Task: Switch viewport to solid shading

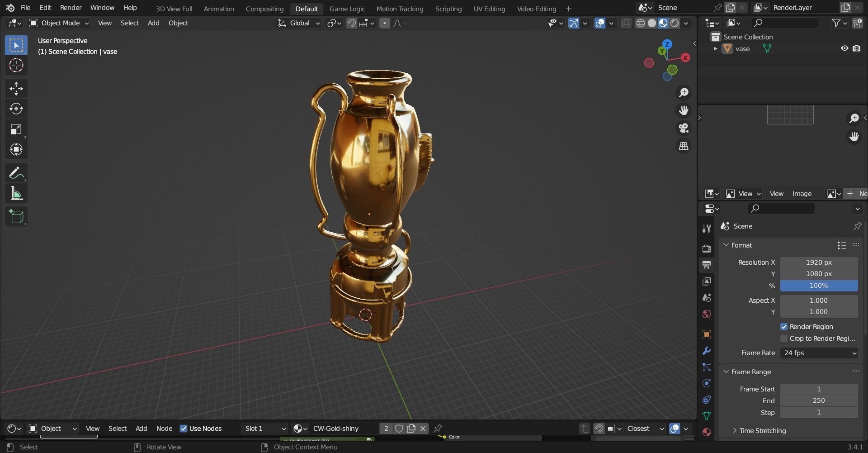Action: (x=652, y=23)
